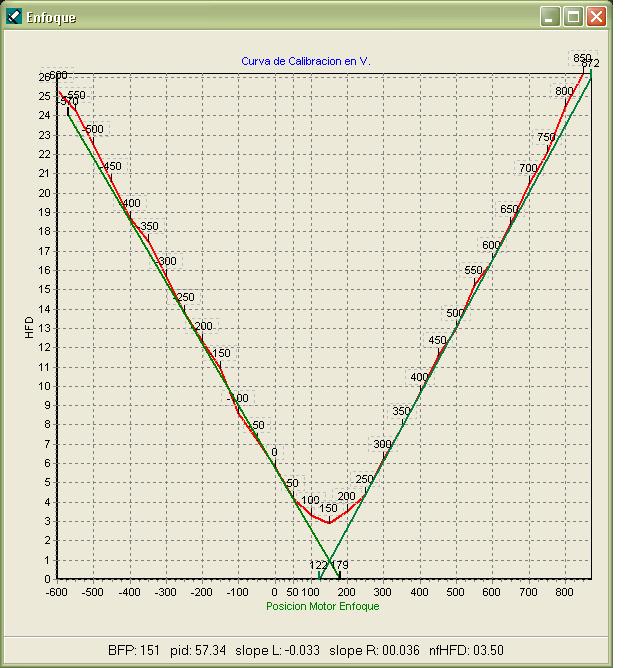The image size is (640, 668).
Task: Select the 570 data point label on curve
Action: pyautogui.click(x=69, y=102)
